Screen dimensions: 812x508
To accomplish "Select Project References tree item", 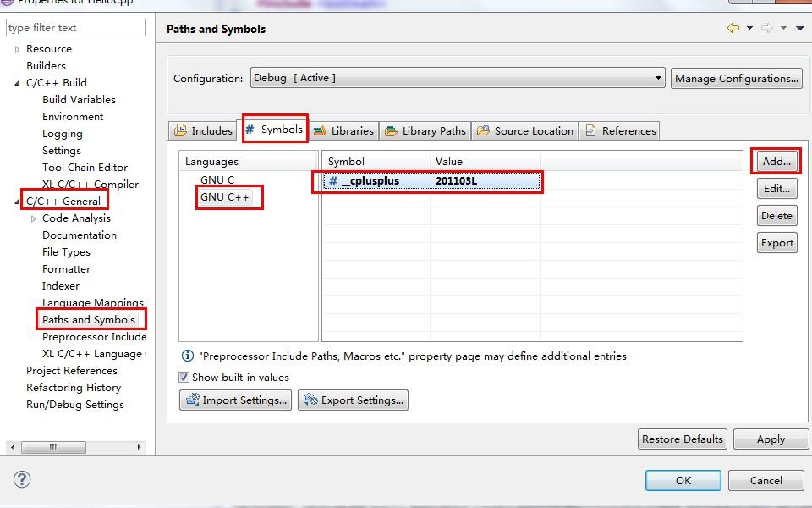I will pos(71,371).
